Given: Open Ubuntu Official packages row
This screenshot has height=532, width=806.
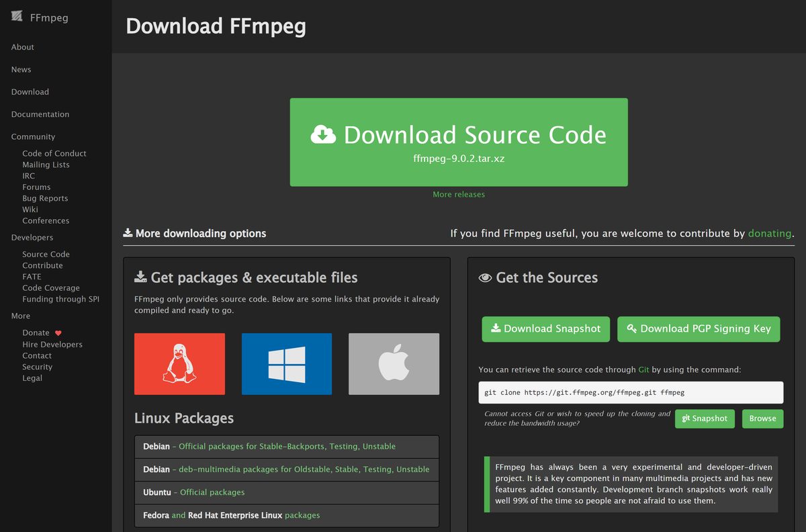Looking at the screenshot, I should tap(287, 492).
